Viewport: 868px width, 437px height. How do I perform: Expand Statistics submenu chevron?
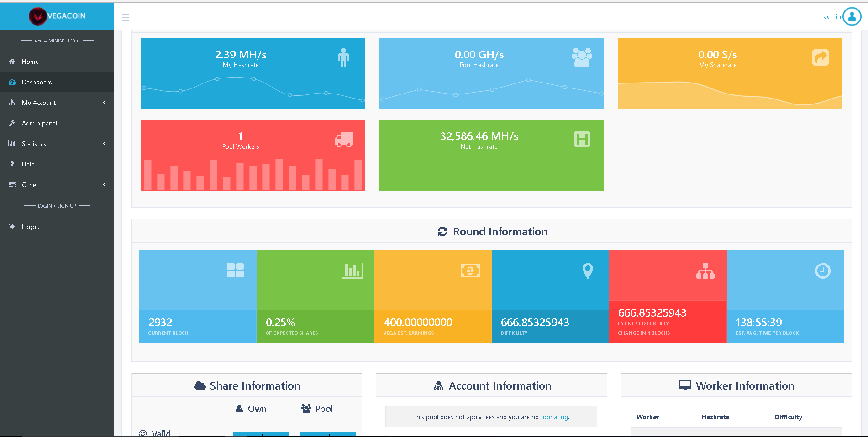pos(104,144)
